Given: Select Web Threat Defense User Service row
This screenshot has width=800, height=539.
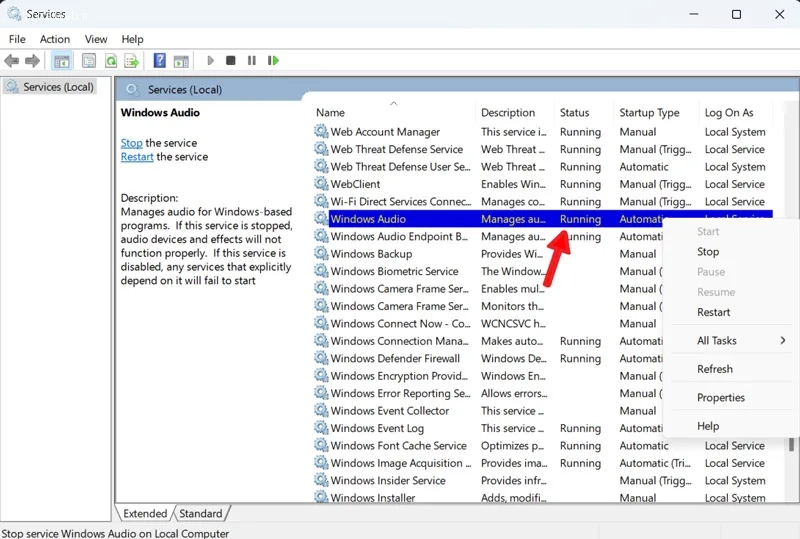Looking at the screenshot, I should coord(543,167).
